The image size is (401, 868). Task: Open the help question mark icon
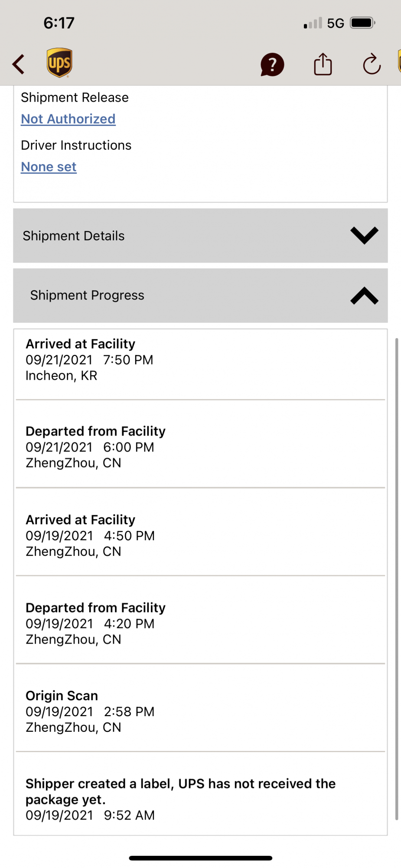(272, 65)
